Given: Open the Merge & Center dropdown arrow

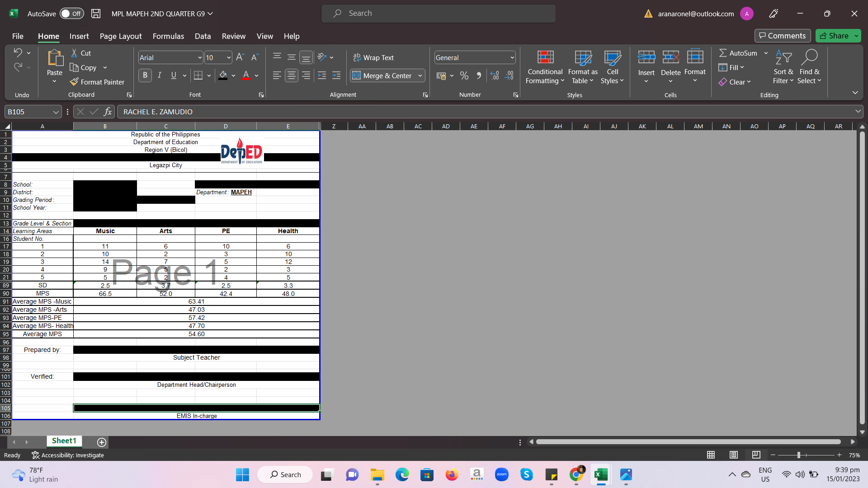Looking at the screenshot, I should pos(420,75).
